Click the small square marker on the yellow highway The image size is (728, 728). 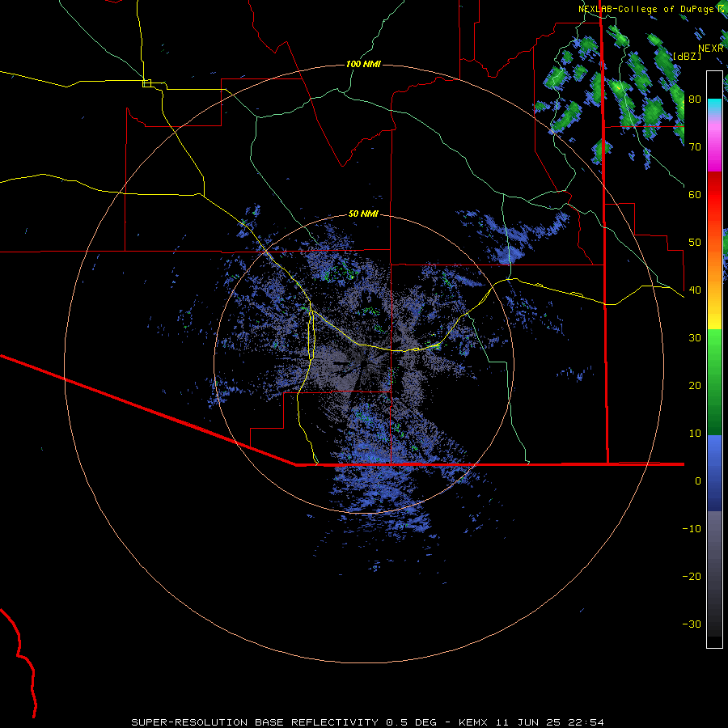tap(146, 83)
